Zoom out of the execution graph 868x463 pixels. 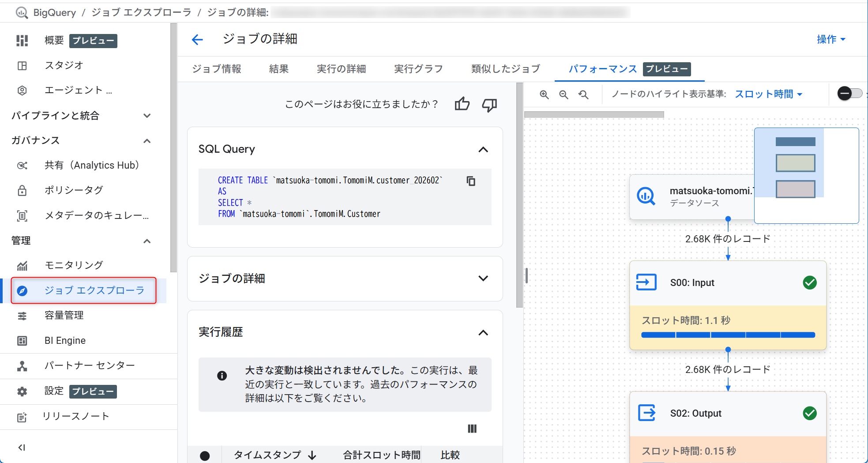click(564, 94)
